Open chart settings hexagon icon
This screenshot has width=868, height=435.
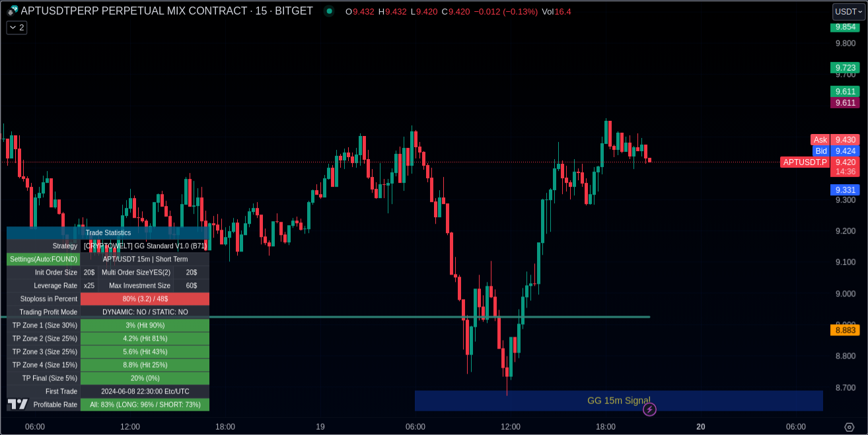pyautogui.click(x=849, y=427)
